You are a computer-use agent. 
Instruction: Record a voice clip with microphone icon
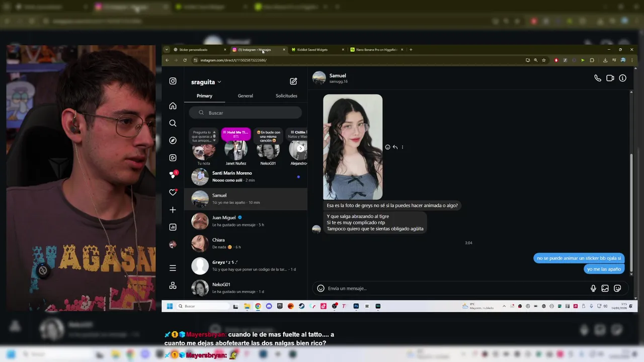click(593, 289)
